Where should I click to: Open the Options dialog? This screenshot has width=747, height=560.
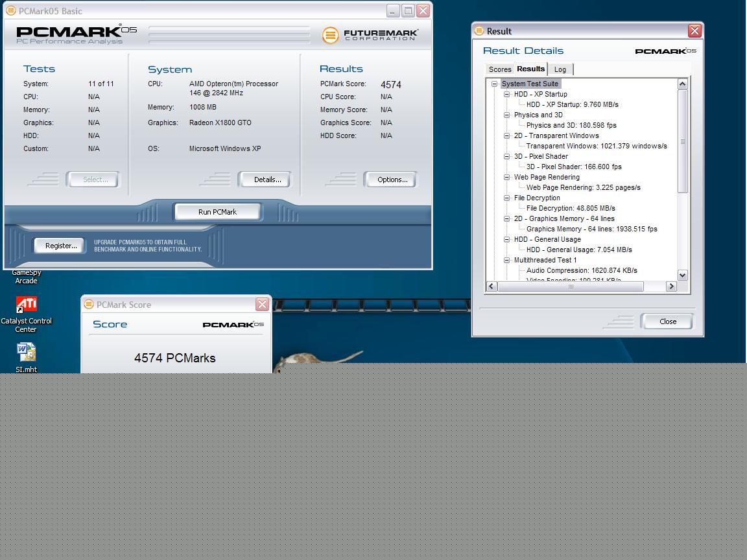(x=391, y=180)
